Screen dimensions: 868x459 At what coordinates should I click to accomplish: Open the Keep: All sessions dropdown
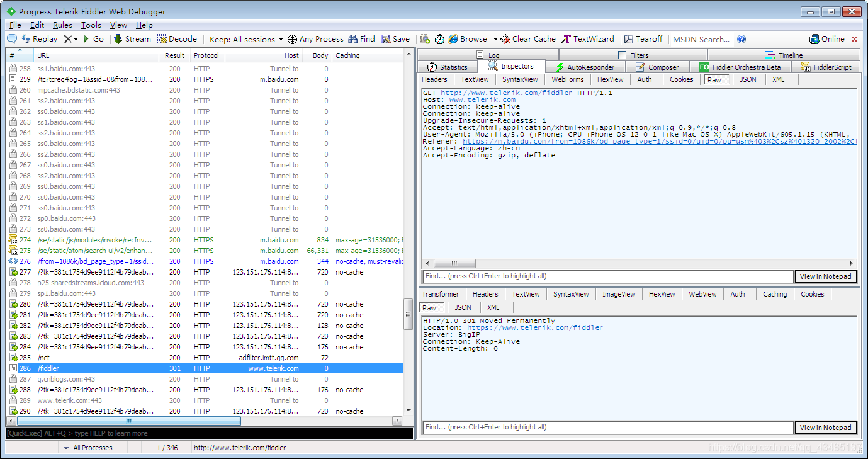coord(246,39)
